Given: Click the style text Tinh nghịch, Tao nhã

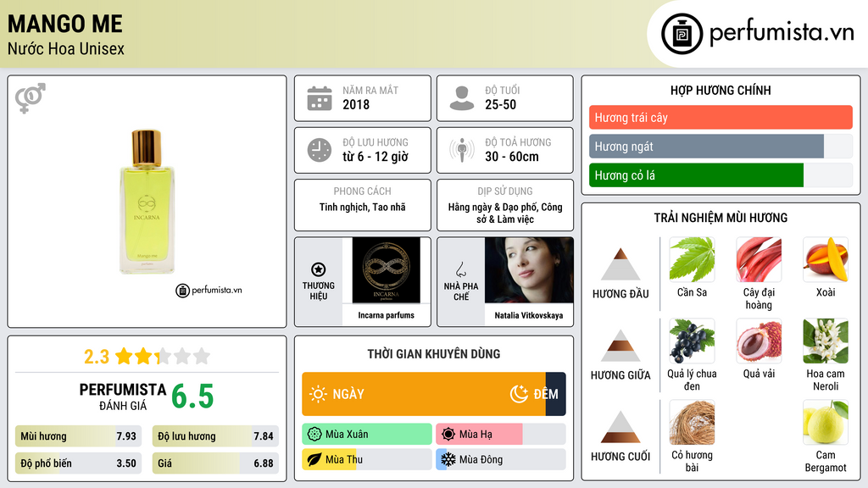Looking at the screenshot, I should click(362, 207).
